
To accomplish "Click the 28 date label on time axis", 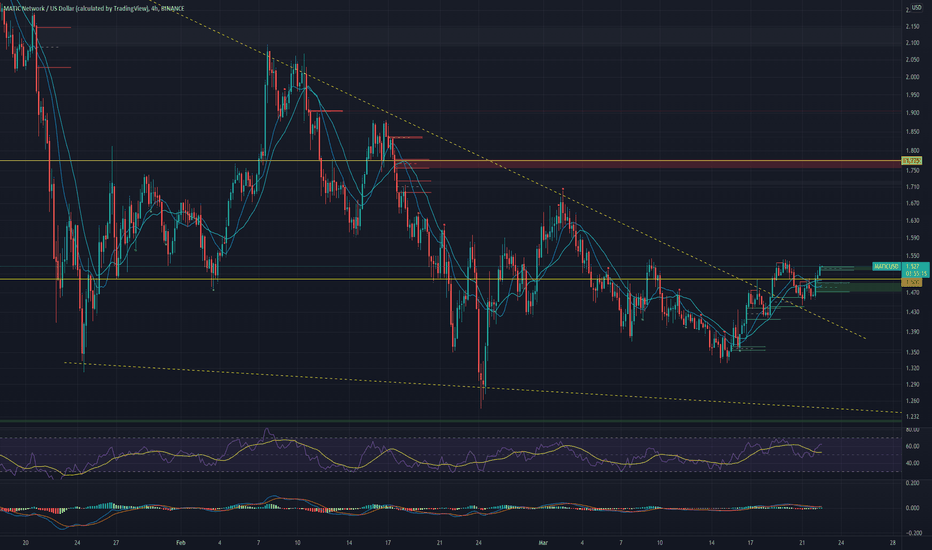I will [x=893, y=542].
